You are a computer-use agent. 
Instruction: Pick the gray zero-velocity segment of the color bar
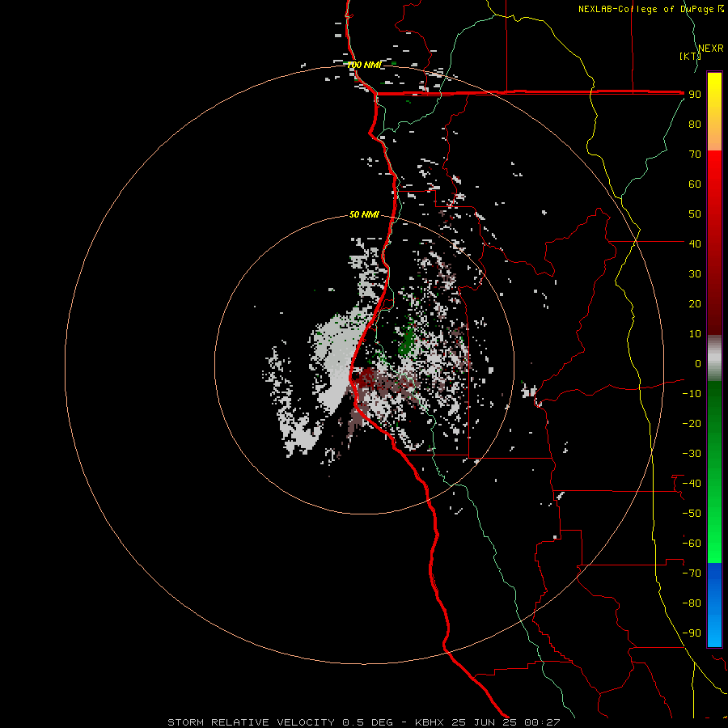click(714, 358)
